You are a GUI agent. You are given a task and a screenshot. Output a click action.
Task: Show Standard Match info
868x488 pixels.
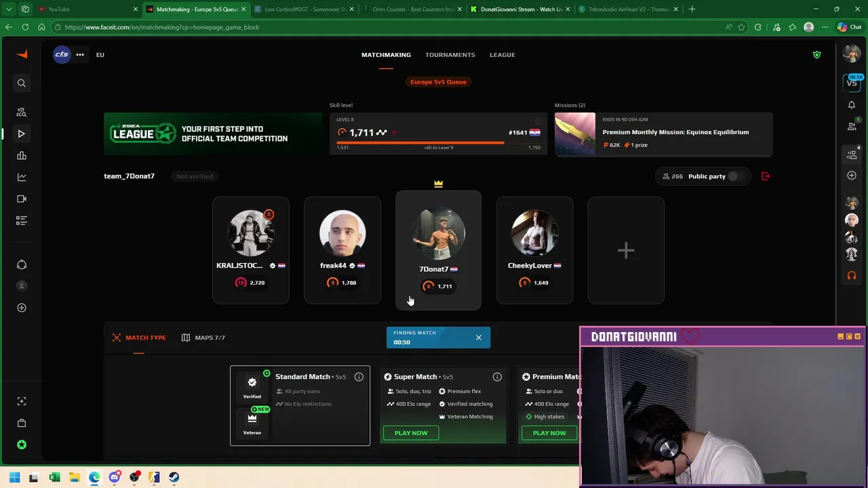pyautogui.click(x=359, y=377)
